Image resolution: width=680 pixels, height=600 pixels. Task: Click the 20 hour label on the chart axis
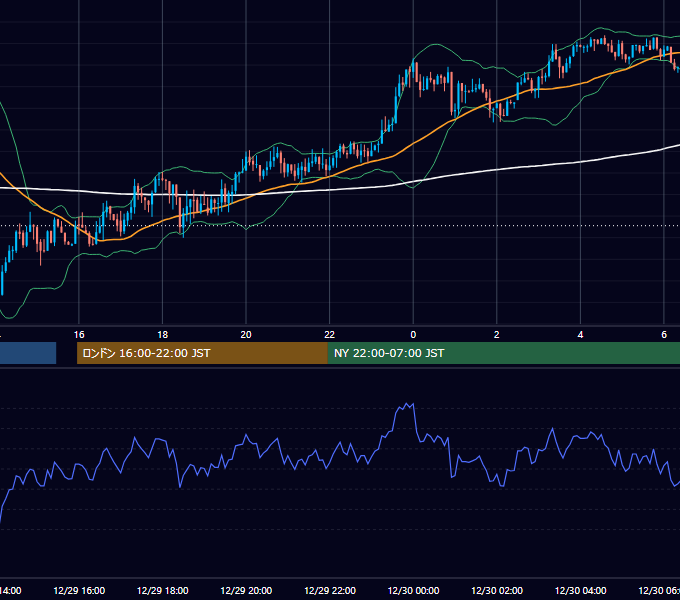[x=246, y=335]
